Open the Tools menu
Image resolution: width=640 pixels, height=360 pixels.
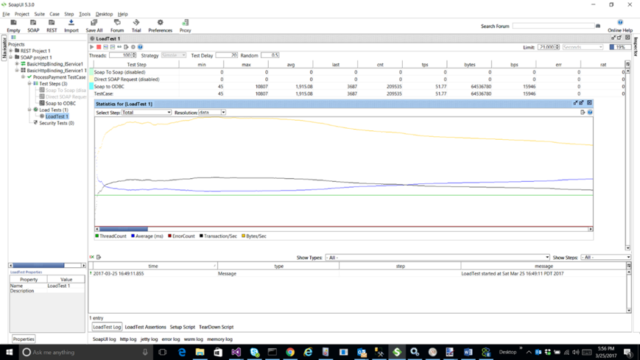(84, 14)
